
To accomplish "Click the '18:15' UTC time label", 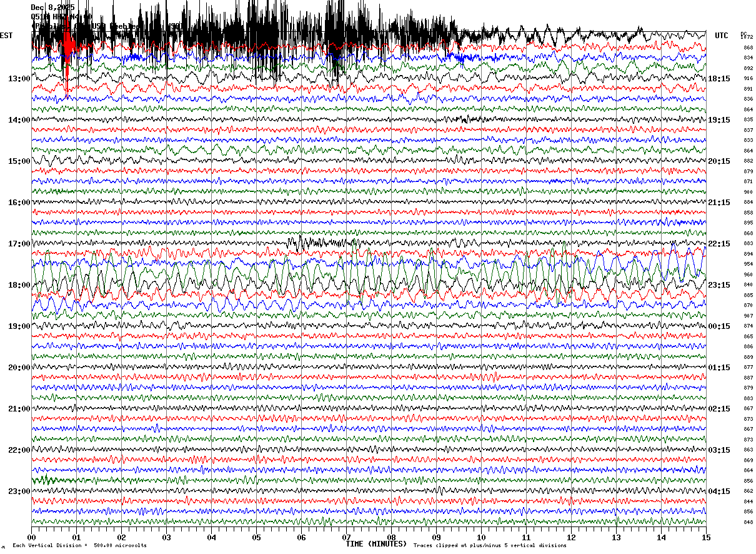I will 719,79.
